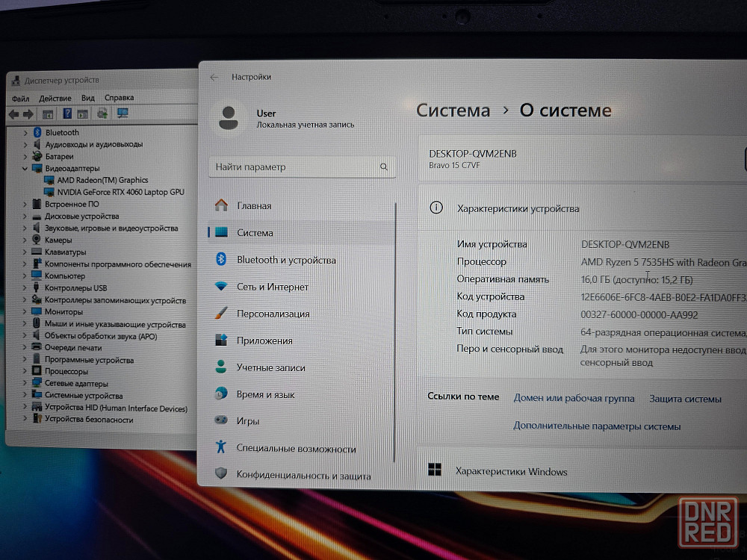Click the User account avatar icon
Image resolution: width=747 pixels, height=560 pixels.
[229, 118]
